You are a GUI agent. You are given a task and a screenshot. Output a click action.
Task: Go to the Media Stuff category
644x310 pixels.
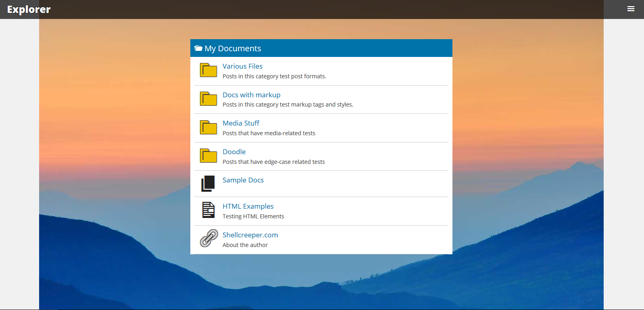coord(241,123)
